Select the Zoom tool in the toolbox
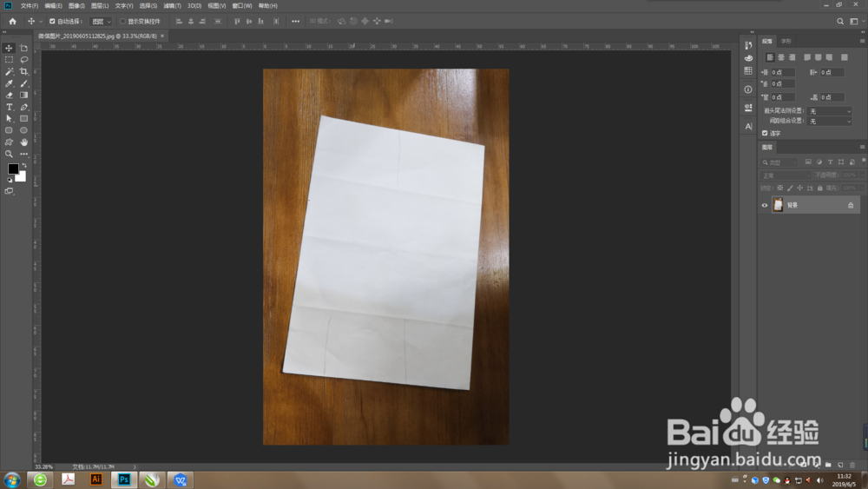The width and height of the screenshot is (868, 489). tap(9, 154)
